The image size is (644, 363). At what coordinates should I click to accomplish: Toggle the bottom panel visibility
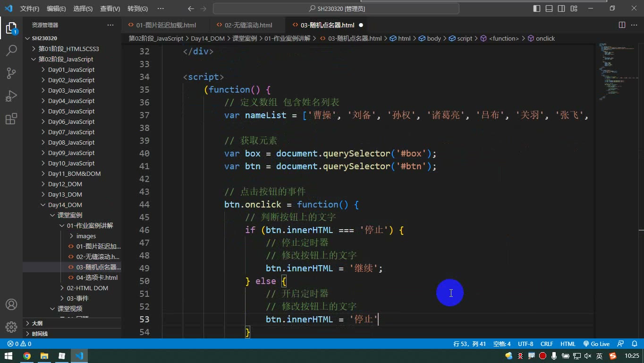(549, 9)
